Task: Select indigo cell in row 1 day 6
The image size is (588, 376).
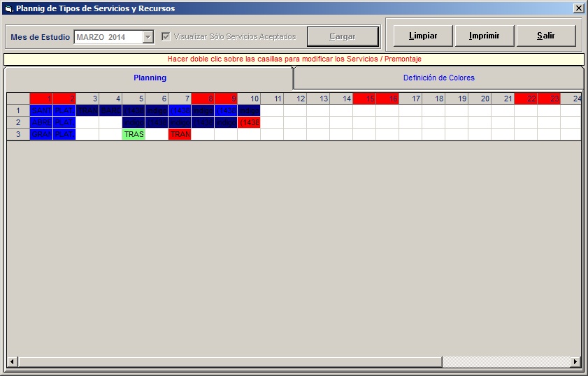Action: [x=157, y=110]
